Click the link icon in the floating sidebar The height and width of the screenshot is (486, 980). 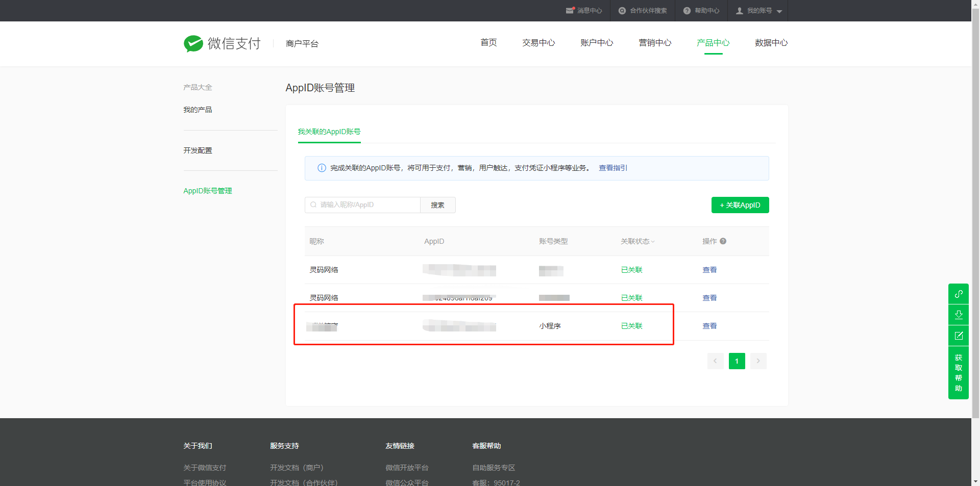click(x=959, y=294)
